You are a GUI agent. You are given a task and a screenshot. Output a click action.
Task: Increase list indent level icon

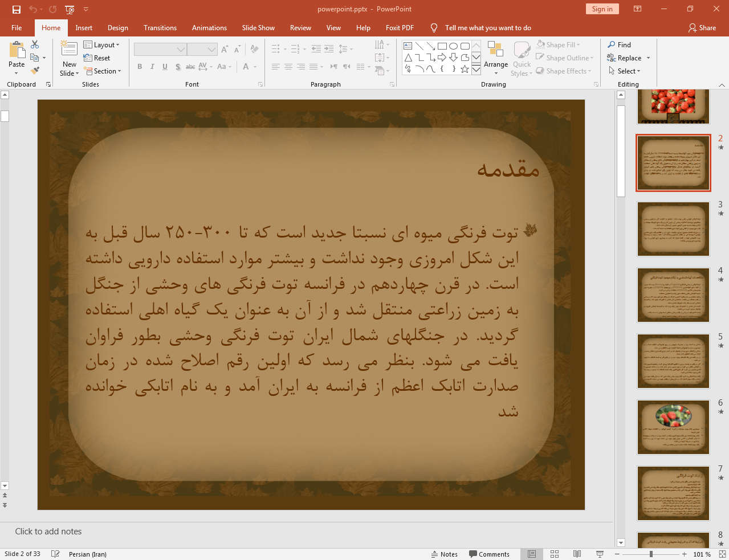click(x=329, y=49)
